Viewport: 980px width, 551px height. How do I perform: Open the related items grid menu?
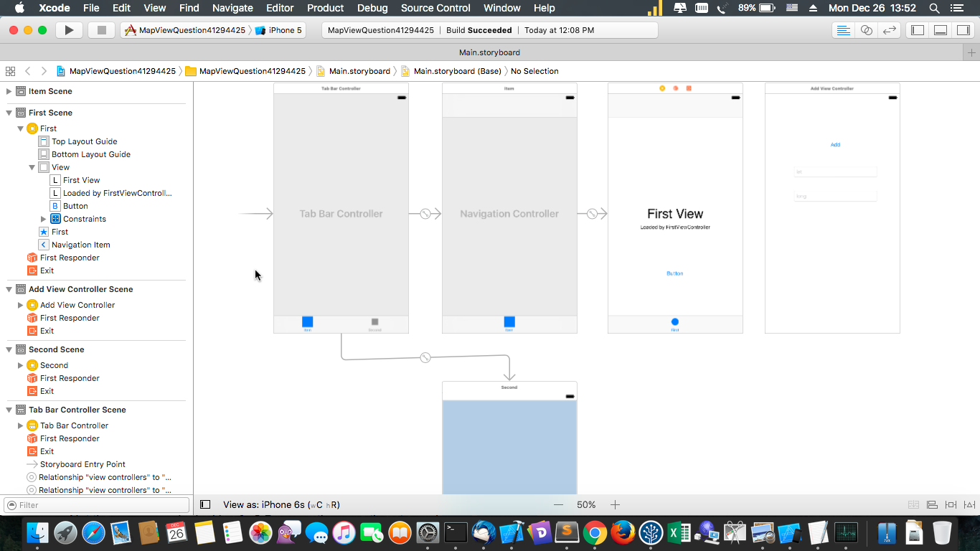10,71
